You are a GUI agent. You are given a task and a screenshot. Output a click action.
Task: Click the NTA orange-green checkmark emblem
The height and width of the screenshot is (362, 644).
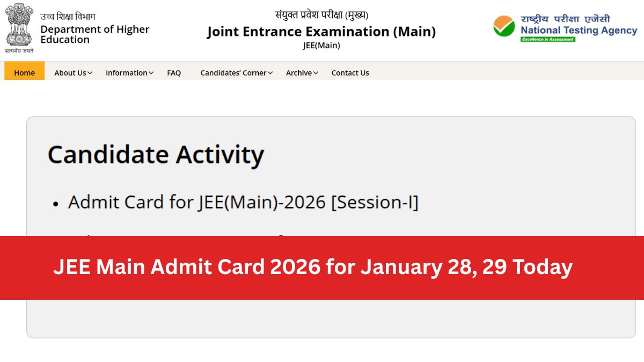504,26
